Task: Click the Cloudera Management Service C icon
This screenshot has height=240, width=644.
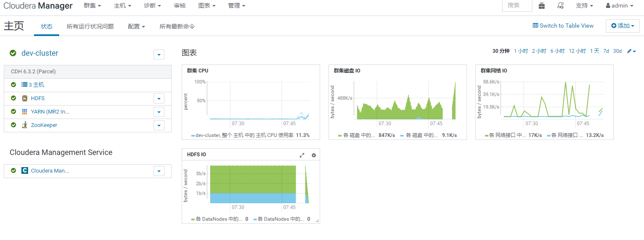Action: coord(25,170)
